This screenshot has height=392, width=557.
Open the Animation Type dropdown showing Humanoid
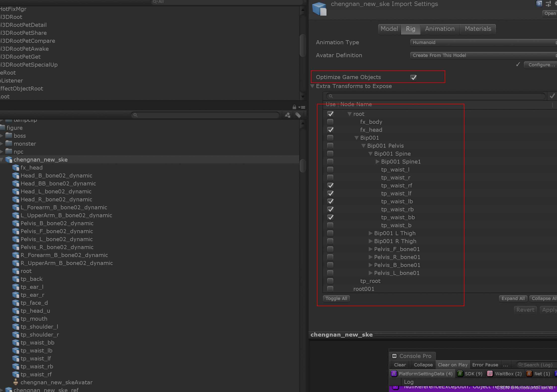(x=482, y=42)
